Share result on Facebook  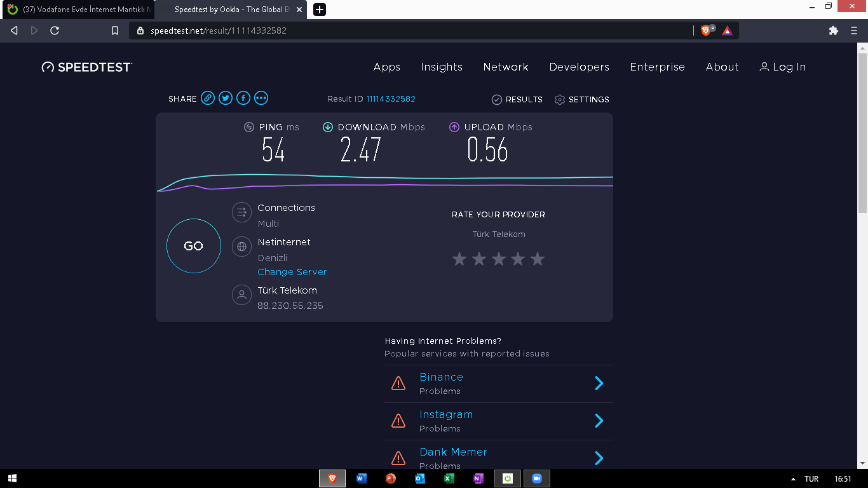point(243,98)
